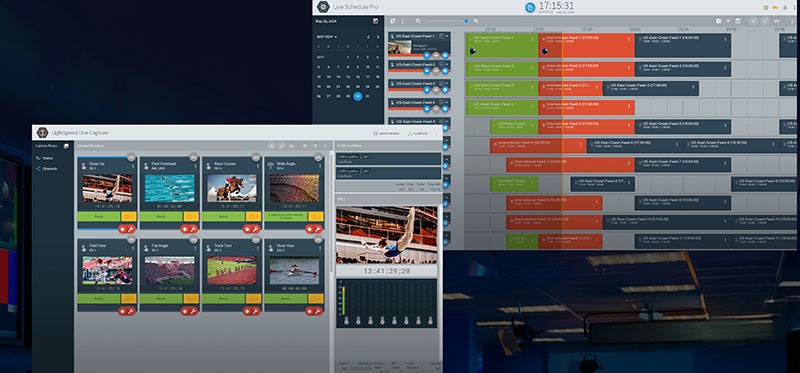This screenshot has width=800, height=373.
Task: Go to previous month in Live Schedule calendar
Action: (x=368, y=37)
